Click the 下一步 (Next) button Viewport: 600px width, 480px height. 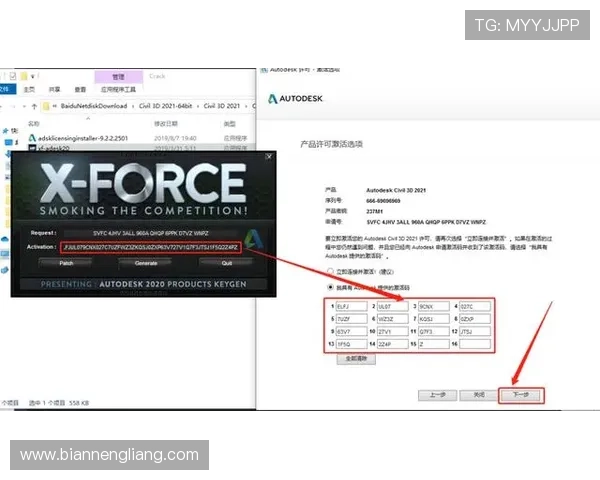pyautogui.click(x=521, y=395)
